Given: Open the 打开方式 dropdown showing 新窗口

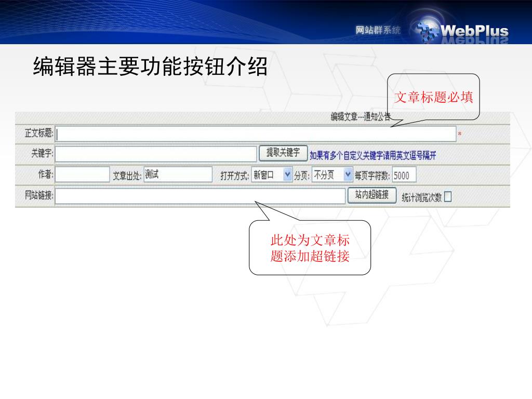Looking at the screenshot, I should [x=272, y=175].
